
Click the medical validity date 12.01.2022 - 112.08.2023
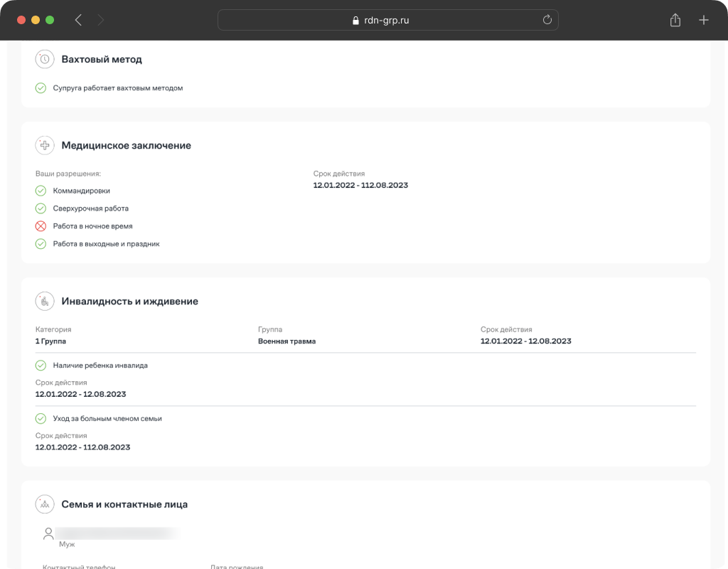pos(360,185)
